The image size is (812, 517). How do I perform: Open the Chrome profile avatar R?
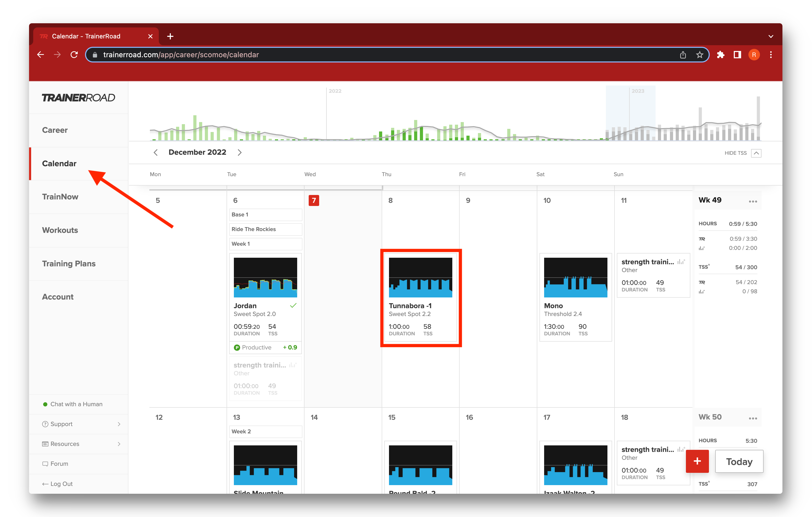(754, 55)
